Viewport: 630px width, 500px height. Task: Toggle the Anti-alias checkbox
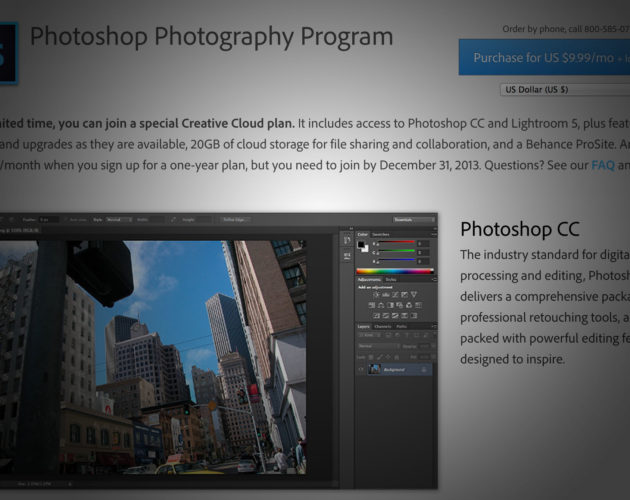(65, 219)
